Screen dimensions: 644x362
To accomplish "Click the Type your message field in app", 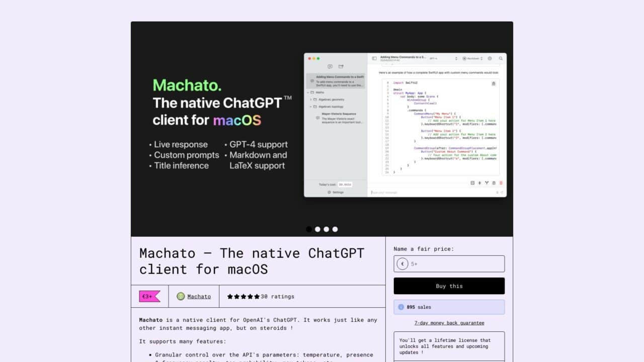I will [x=433, y=192].
